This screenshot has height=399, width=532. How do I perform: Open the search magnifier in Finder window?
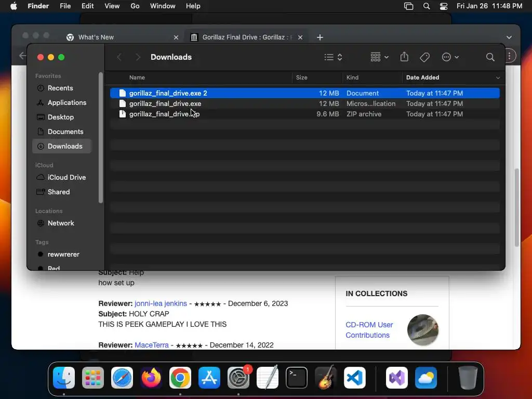pos(490,57)
